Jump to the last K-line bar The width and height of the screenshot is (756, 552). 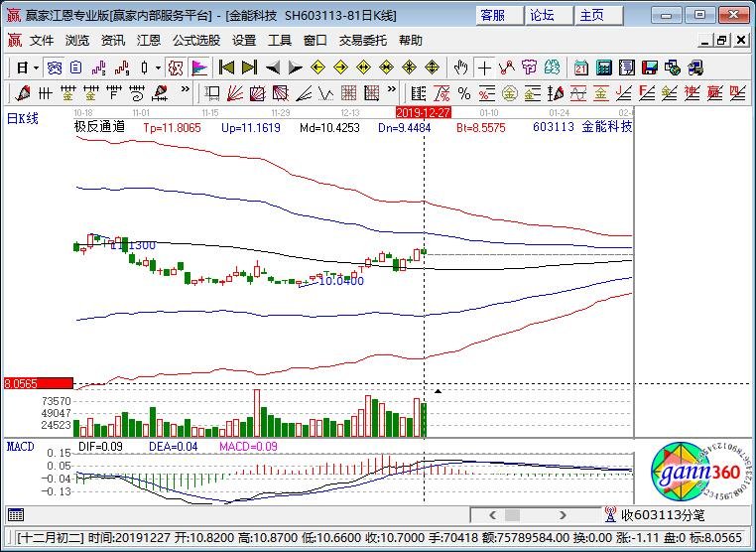249,68
